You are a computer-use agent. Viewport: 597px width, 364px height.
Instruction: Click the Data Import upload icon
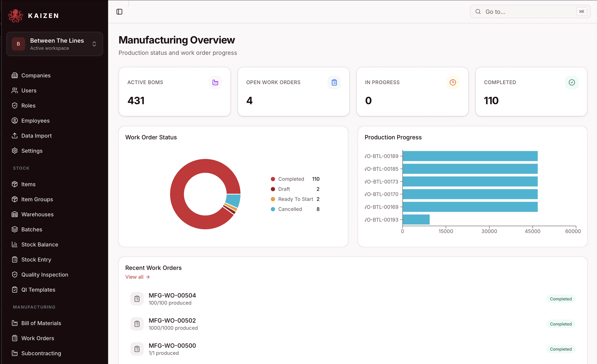pyautogui.click(x=15, y=136)
